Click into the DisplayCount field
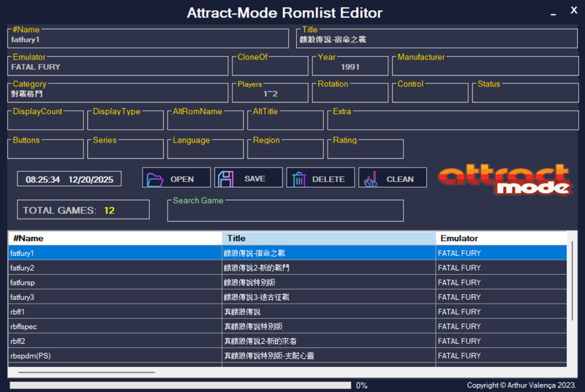This screenshot has height=392, width=585. (45, 121)
